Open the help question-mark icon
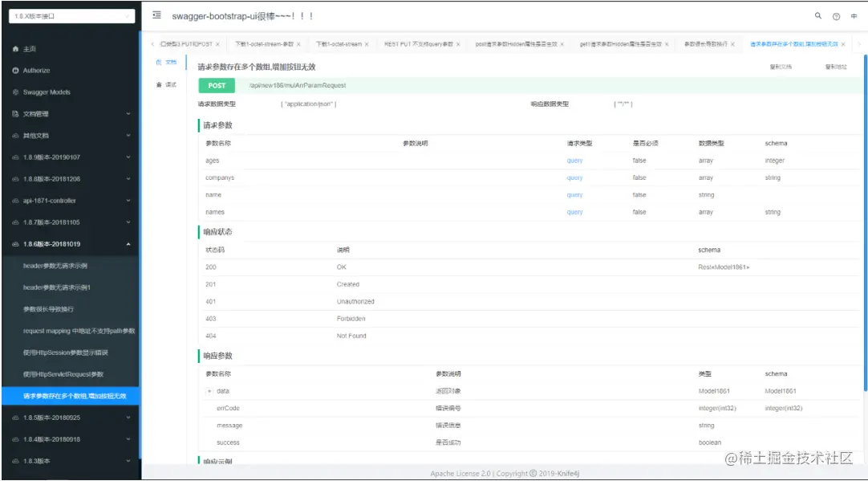868x481 pixels. click(x=836, y=17)
